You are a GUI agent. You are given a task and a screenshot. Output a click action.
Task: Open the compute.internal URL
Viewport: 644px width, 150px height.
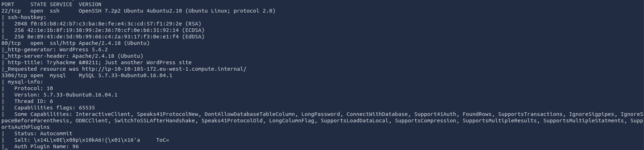(x=164, y=69)
